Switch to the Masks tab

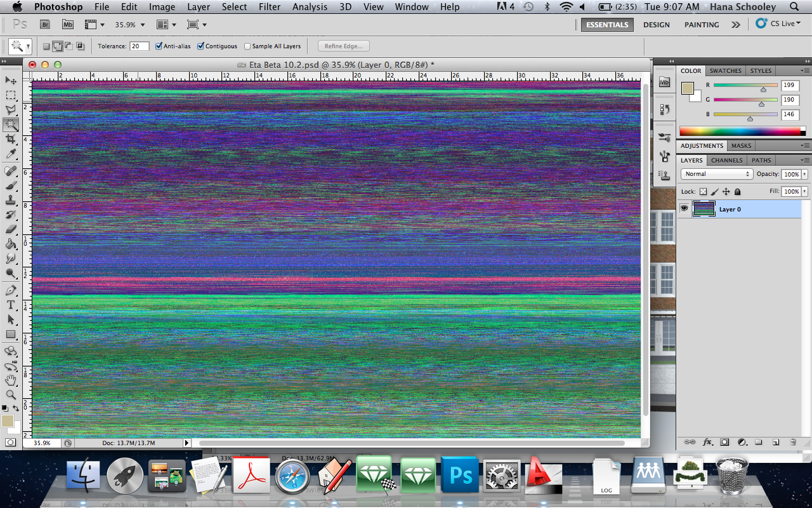741,145
